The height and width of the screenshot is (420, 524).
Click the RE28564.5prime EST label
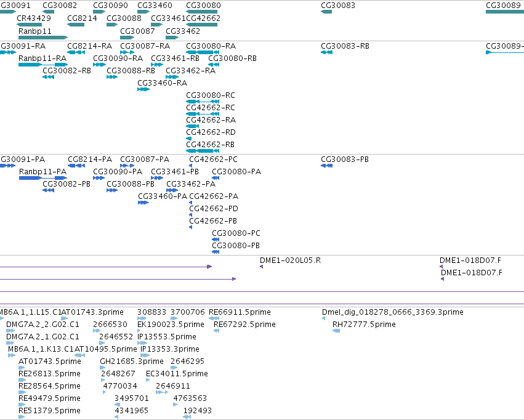coord(49,386)
